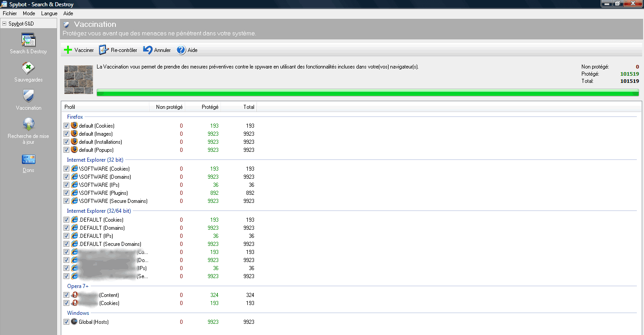
Task: Click the Spybot title bar application icon
Action: tap(4, 4)
